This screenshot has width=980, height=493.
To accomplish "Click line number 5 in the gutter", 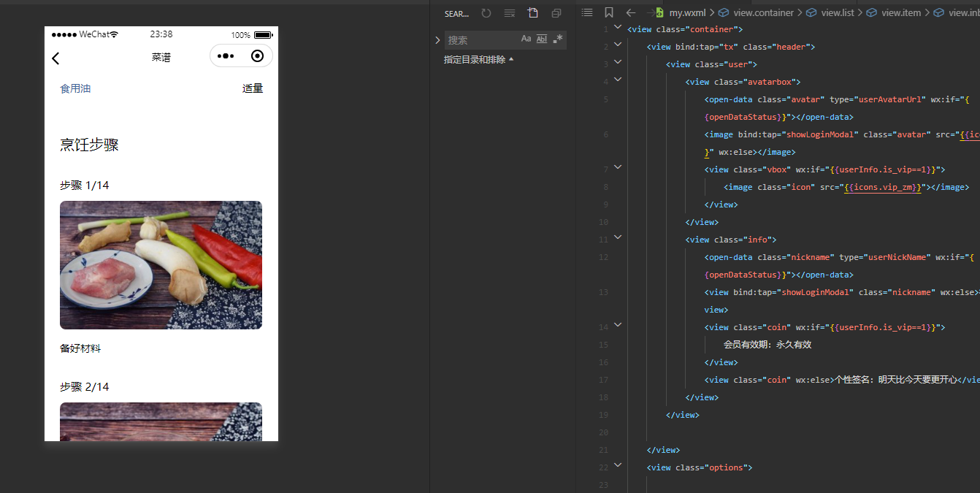I will pos(605,99).
